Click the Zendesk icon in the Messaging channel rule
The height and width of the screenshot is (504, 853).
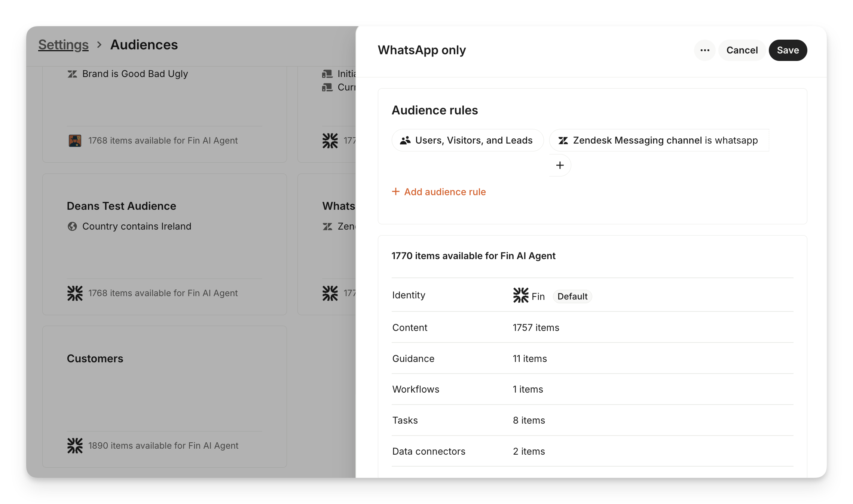click(x=563, y=141)
